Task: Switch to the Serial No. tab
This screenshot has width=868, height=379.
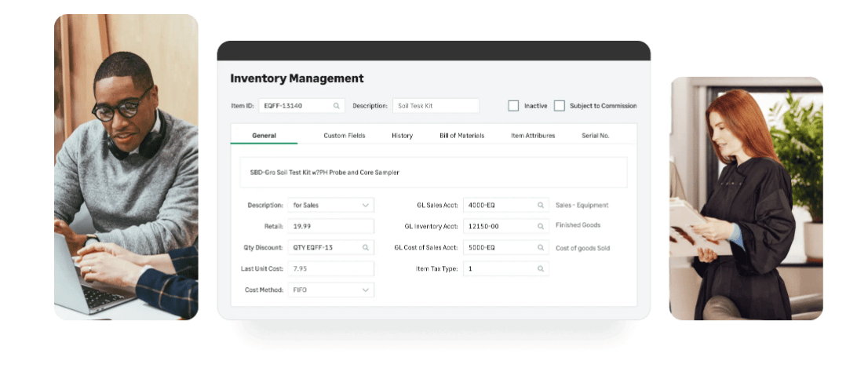Action: click(x=596, y=136)
